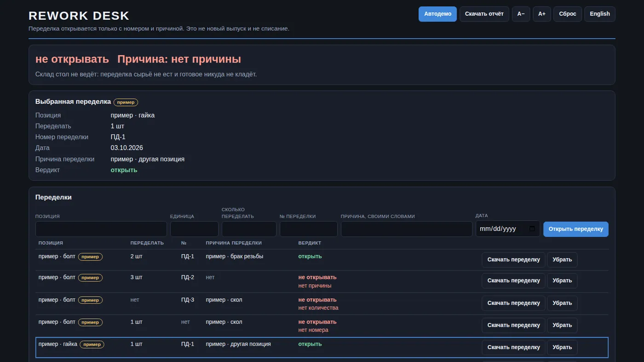644x362 pixels.
Task: Click the нет количества verdict note
Action: pos(318,308)
